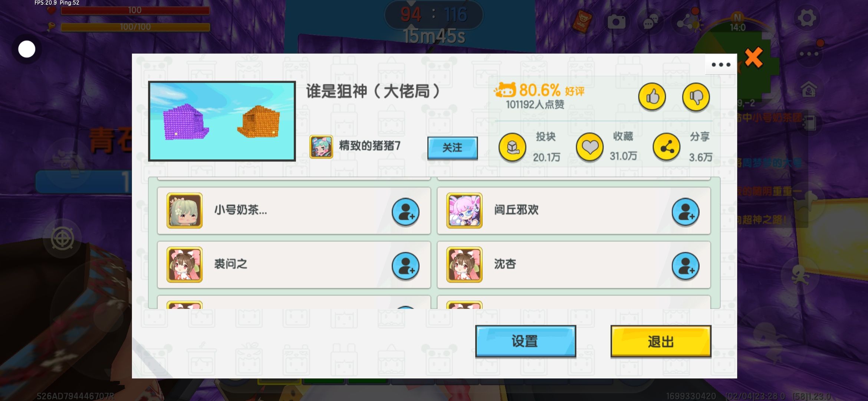868x401 pixels.
Task: Open the settings gear in top corner
Action: pos(807,18)
